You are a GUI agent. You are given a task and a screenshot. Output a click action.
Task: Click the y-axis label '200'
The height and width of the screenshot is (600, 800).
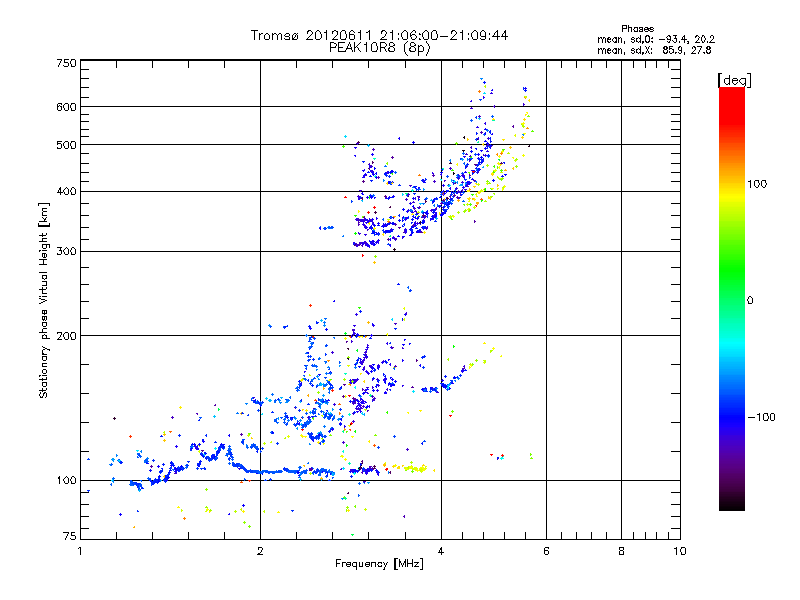coord(66,336)
